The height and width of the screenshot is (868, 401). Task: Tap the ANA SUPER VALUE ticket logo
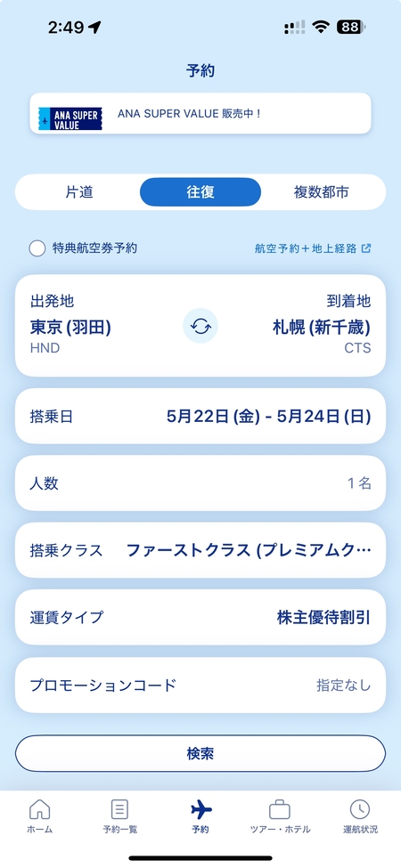(70, 119)
